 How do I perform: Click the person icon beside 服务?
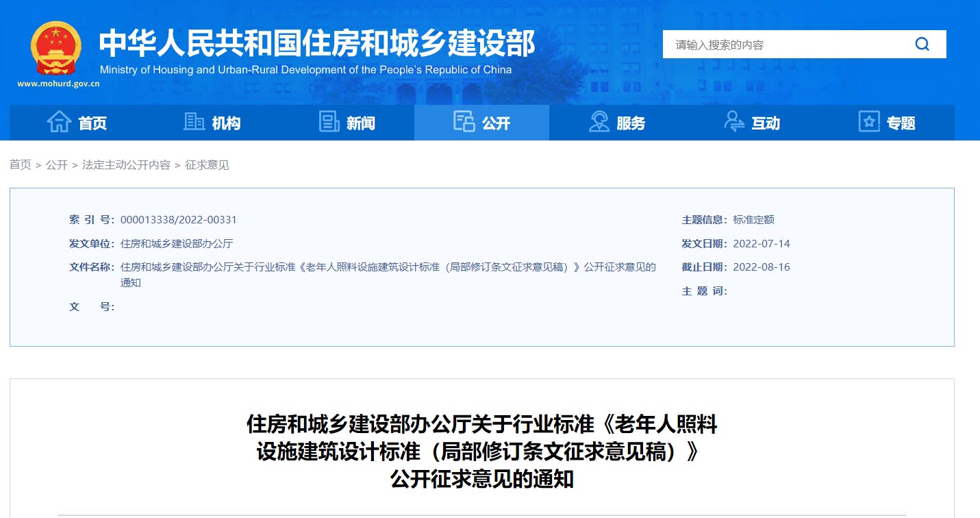(x=599, y=122)
